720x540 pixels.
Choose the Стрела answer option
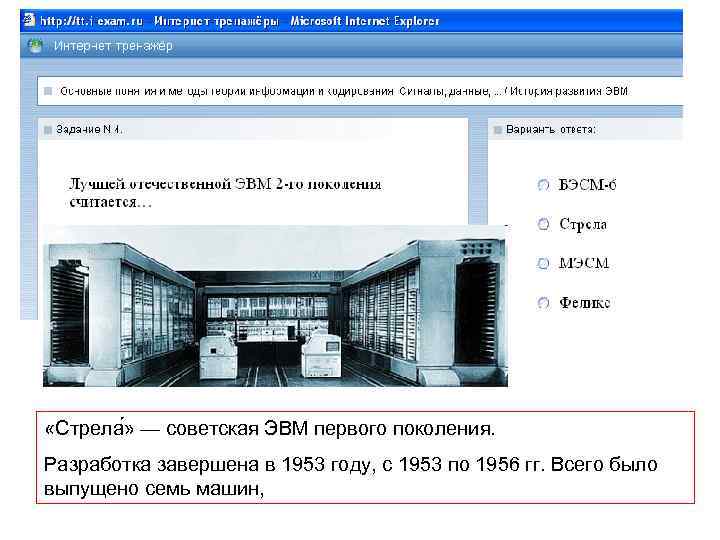tap(543, 224)
